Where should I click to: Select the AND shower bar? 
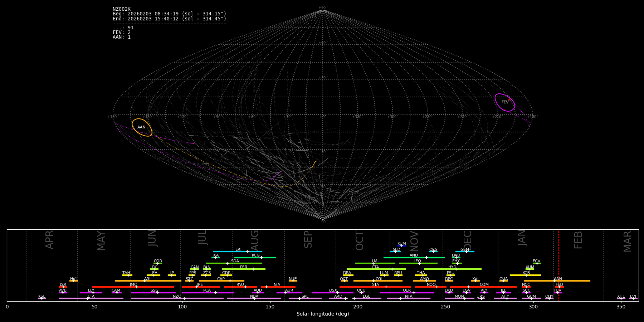tap(414, 257)
